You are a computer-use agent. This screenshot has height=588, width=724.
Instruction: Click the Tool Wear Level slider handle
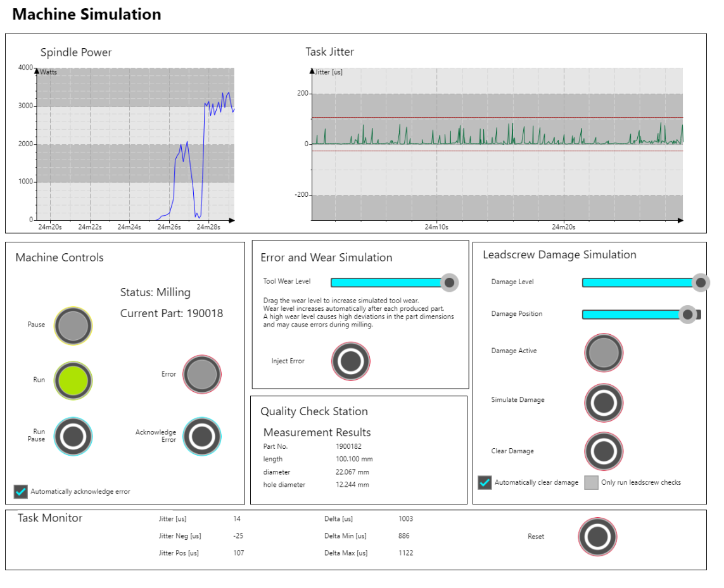(449, 282)
